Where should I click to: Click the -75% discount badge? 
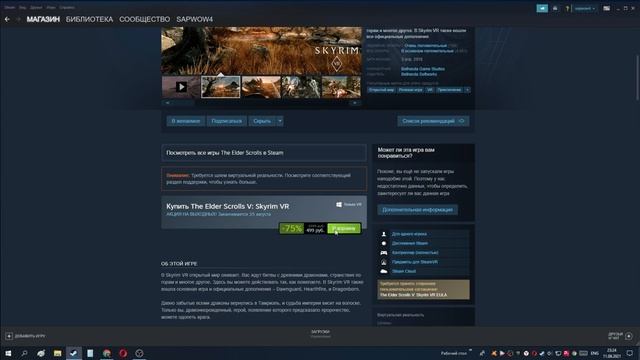pos(291,228)
